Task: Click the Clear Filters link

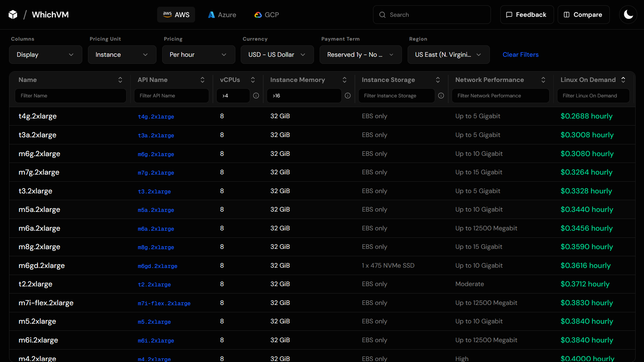Action: pyautogui.click(x=520, y=54)
